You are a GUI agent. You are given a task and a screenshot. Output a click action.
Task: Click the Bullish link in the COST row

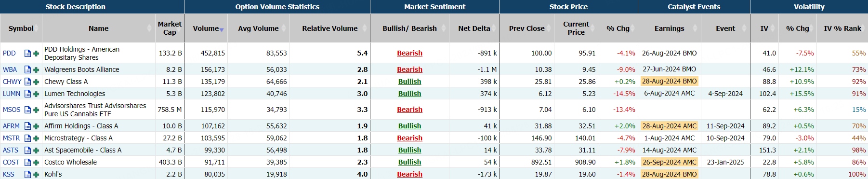tap(409, 162)
